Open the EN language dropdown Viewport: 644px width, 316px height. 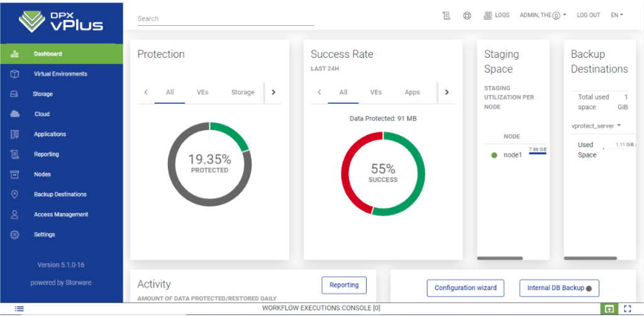[617, 15]
